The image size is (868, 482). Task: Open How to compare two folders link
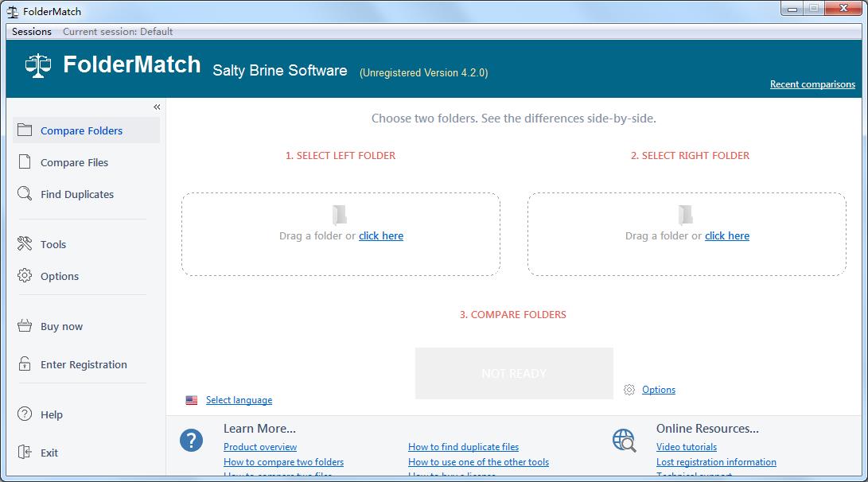coord(283,462)
